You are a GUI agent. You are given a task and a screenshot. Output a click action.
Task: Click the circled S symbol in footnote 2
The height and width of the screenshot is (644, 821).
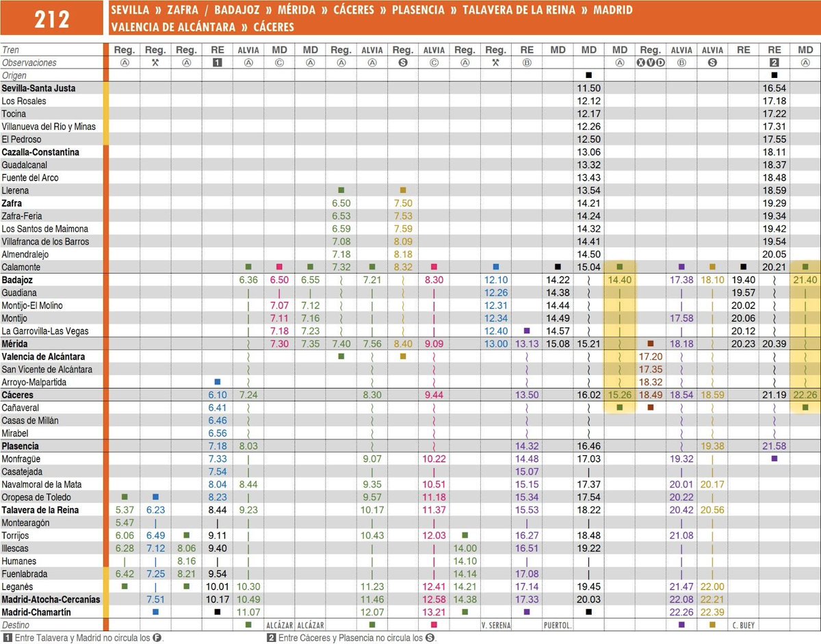point(428,638)
